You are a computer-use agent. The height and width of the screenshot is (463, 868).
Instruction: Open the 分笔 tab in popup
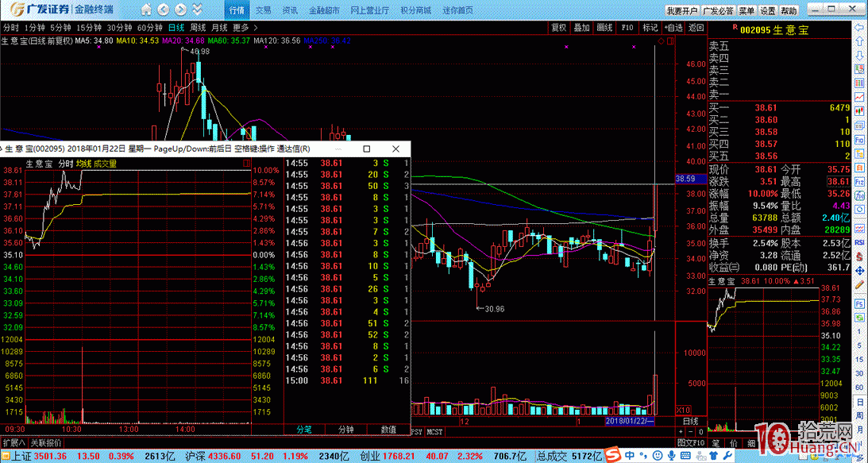pyautogui.click(x=304, y=429)
